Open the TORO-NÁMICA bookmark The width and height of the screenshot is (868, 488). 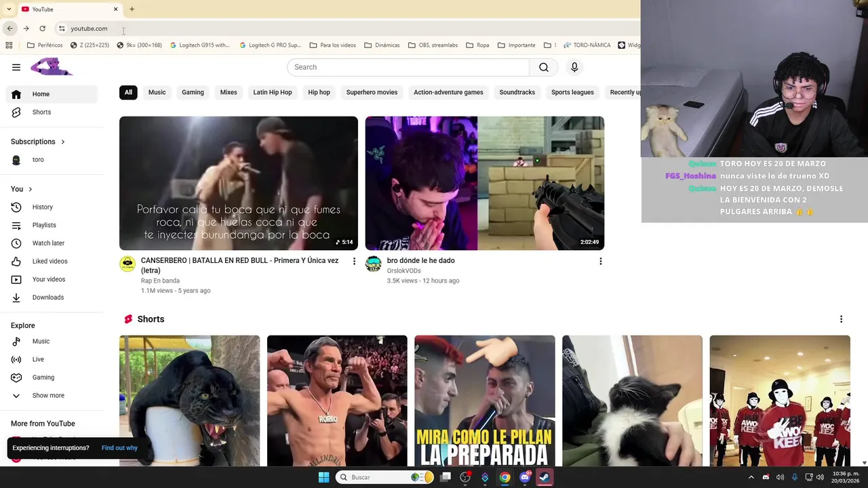coord(586,45)
